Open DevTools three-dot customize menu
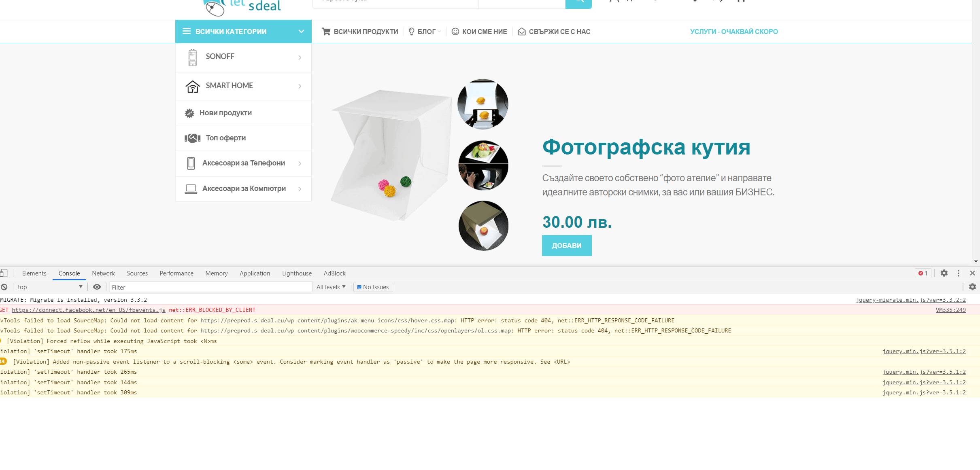Screen dimensions: 980x470 coord(958,273)
